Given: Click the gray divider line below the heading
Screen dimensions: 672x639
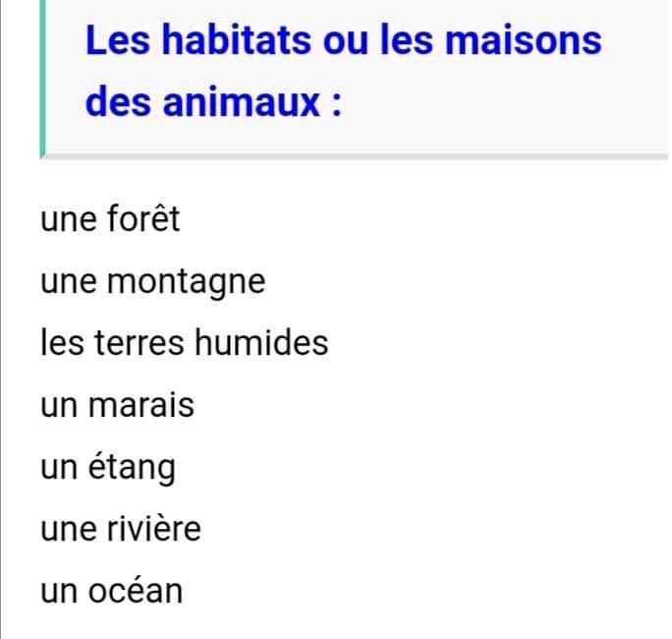Looking at the screenshot, I should point(354,155).
